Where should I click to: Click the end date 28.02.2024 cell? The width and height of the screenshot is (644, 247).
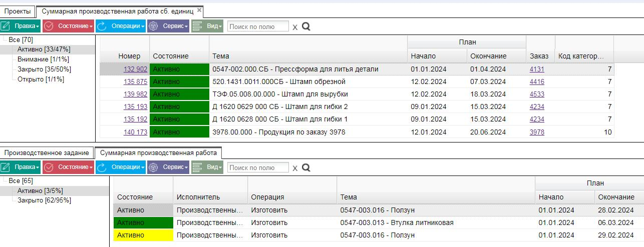point(615,210)
